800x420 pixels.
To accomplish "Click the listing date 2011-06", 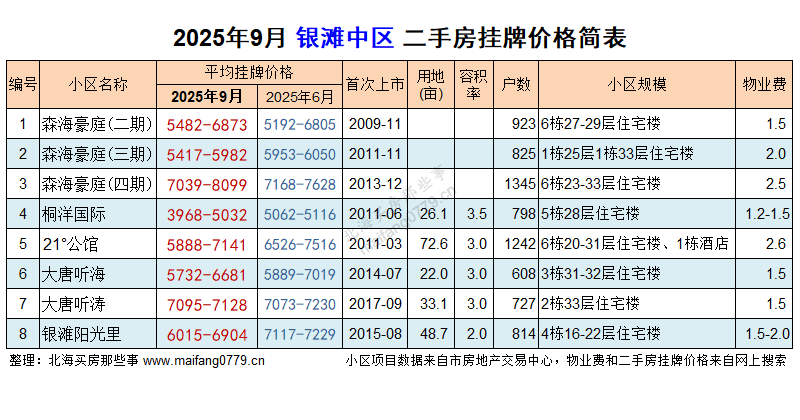I will 375,214.
